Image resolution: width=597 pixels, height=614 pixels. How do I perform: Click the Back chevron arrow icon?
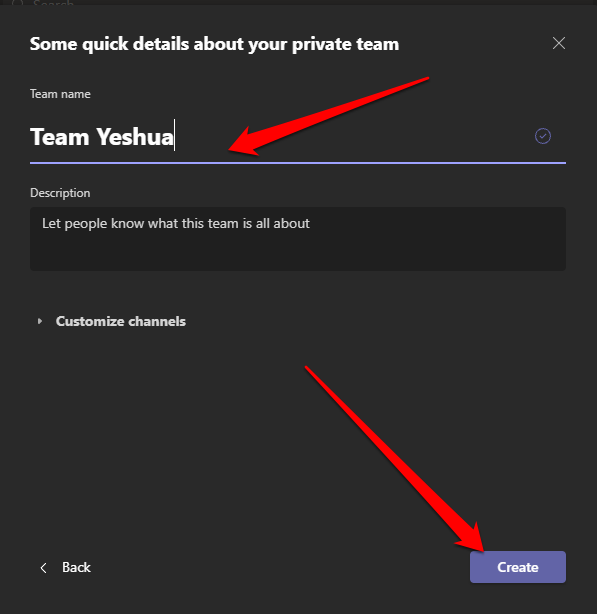pos(43,568)
